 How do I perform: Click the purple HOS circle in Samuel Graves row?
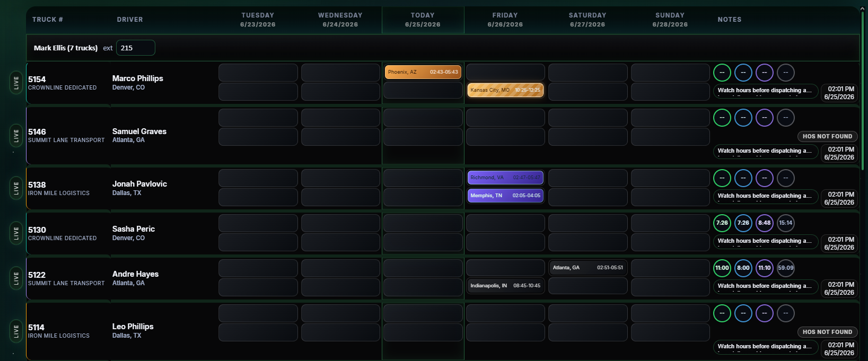765,118
